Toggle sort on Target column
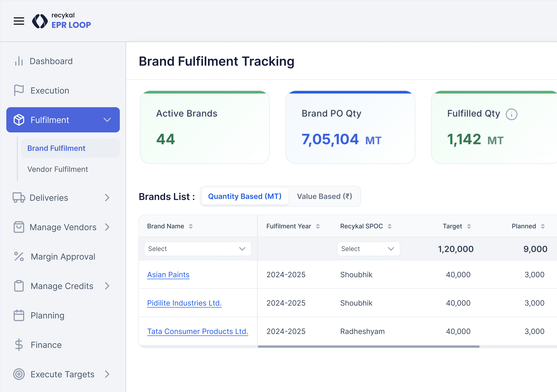 tap(469, 226)
